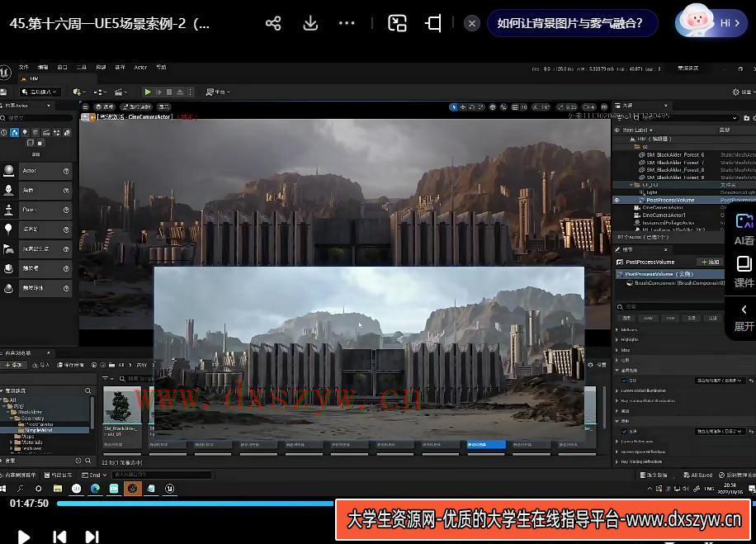
Task: Dismiss the suggested question bubble
Action: click(472, 23)
